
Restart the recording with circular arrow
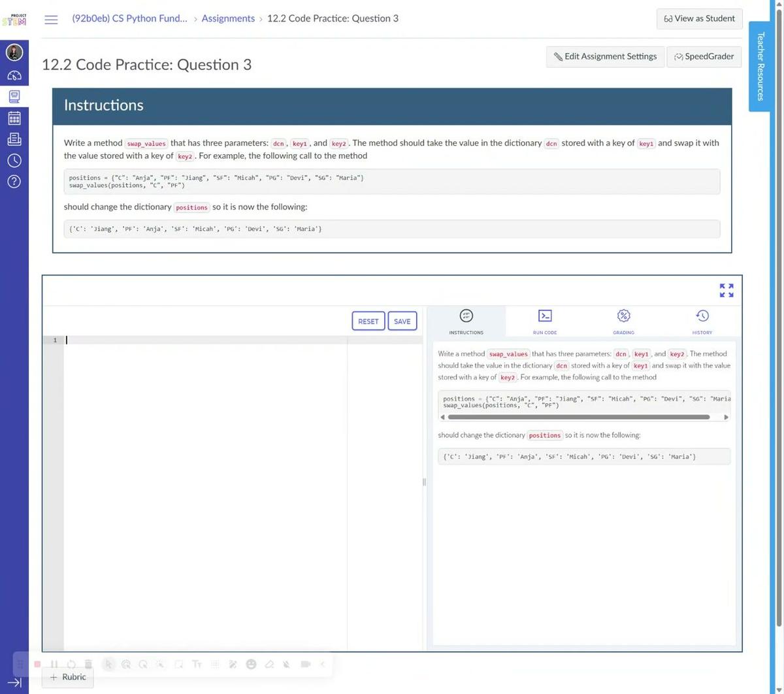[x=71, y=665]
